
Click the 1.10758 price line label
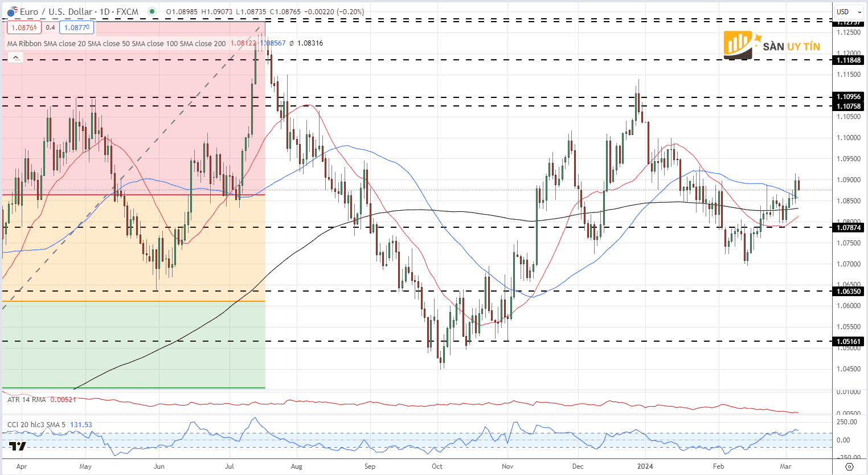click(x=848, y=107)
